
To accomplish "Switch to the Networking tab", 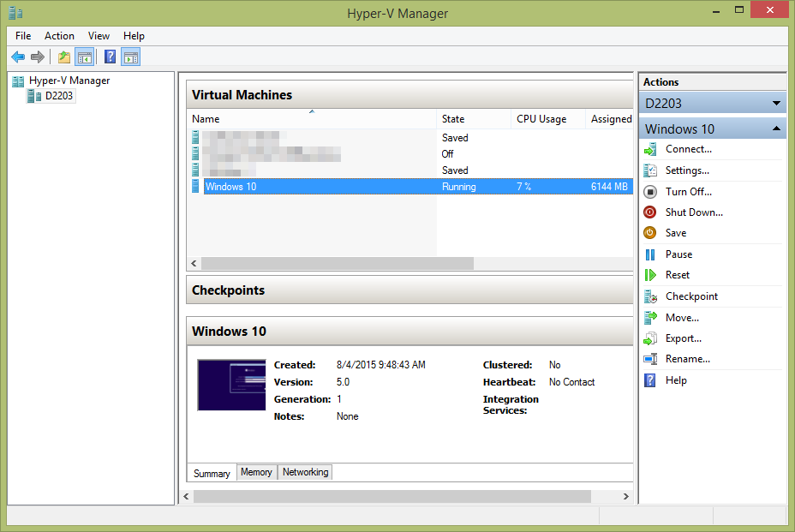I will click(x=305, y=472).
